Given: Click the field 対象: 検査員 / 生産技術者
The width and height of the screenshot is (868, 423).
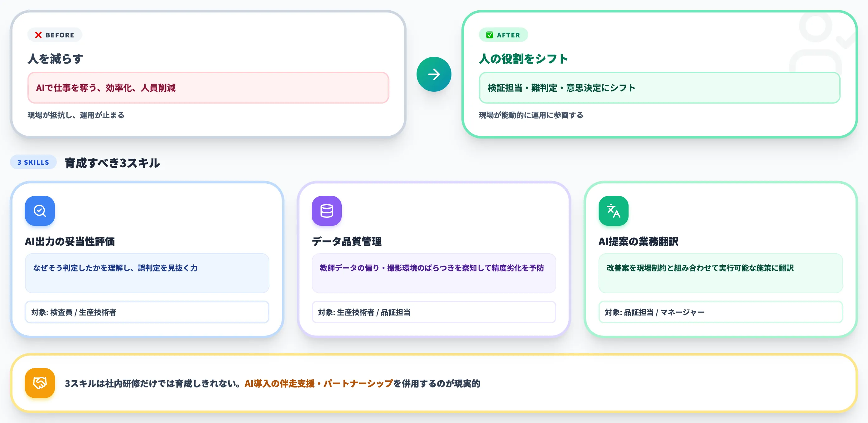Looking at the screenshot, I should (x=147, y=312).
